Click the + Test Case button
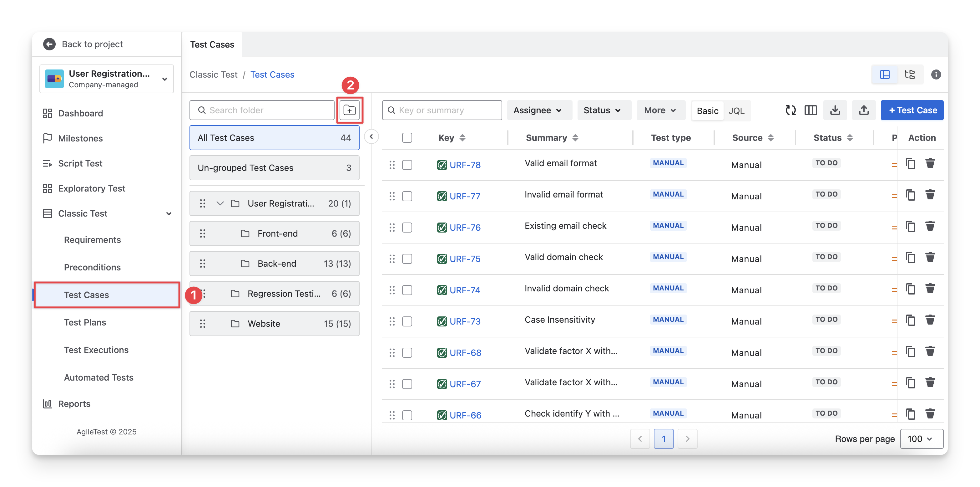Screen dimensions: 980x487 912,110
